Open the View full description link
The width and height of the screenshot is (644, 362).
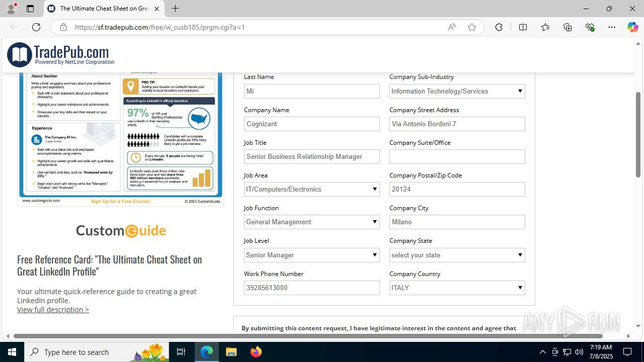(x=53, y=310)
